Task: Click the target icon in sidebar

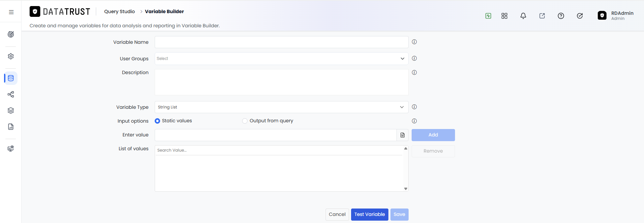Action: tap(11, 34)
